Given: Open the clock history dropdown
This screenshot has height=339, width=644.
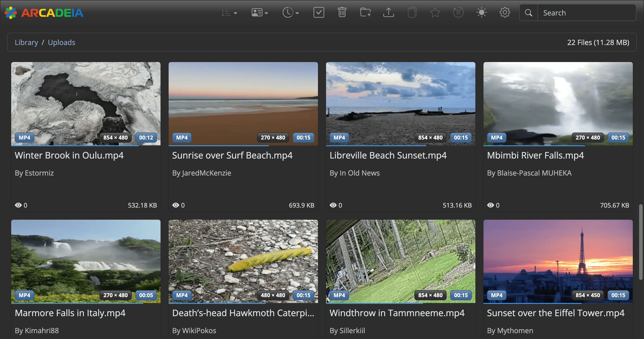Looking at the screenshot, I should pyautogui.click(x=290, y=13).
